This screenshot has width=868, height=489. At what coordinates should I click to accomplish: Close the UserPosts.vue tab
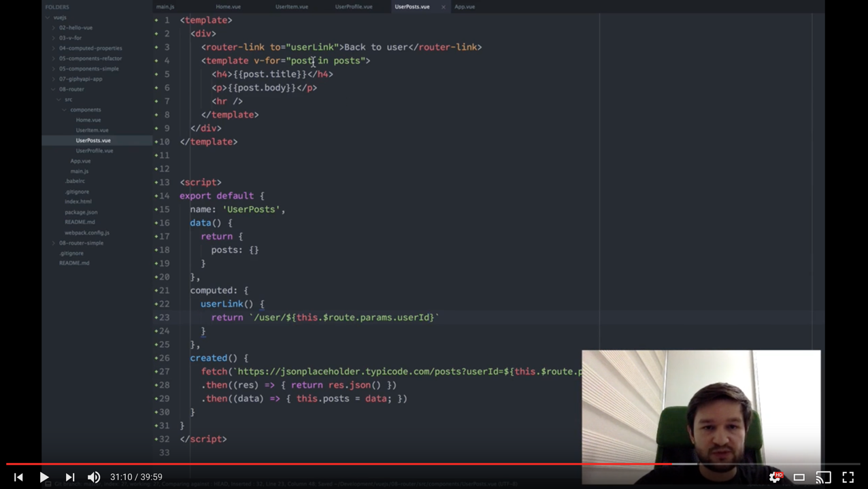pyautogui.click(x=443, y=7)
